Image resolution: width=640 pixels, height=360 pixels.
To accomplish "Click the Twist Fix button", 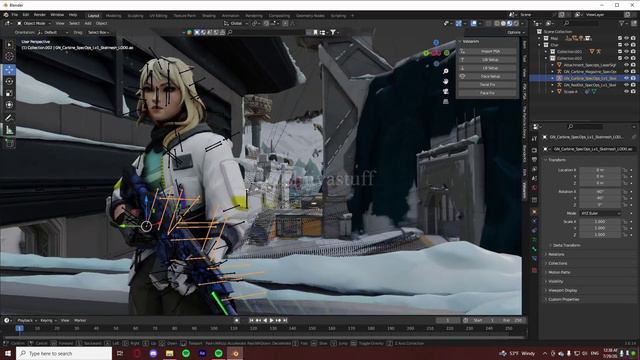I will click(x=487, y=84).
